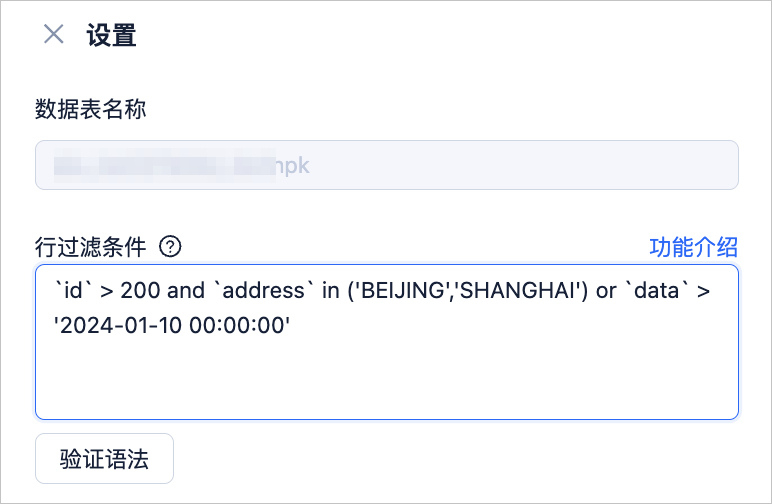Click the "npk" suffix in table name
This screenshot has height=504, width=772.
(292, 166)
